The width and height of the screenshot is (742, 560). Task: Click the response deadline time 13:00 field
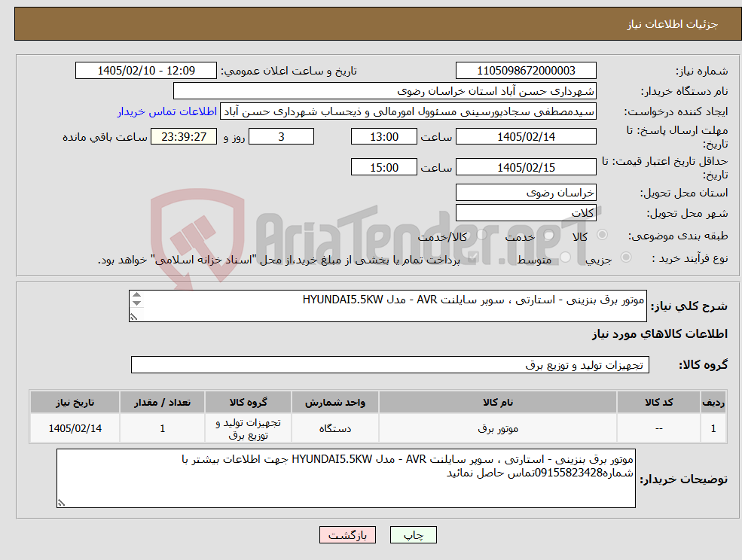tap(383, 137)
